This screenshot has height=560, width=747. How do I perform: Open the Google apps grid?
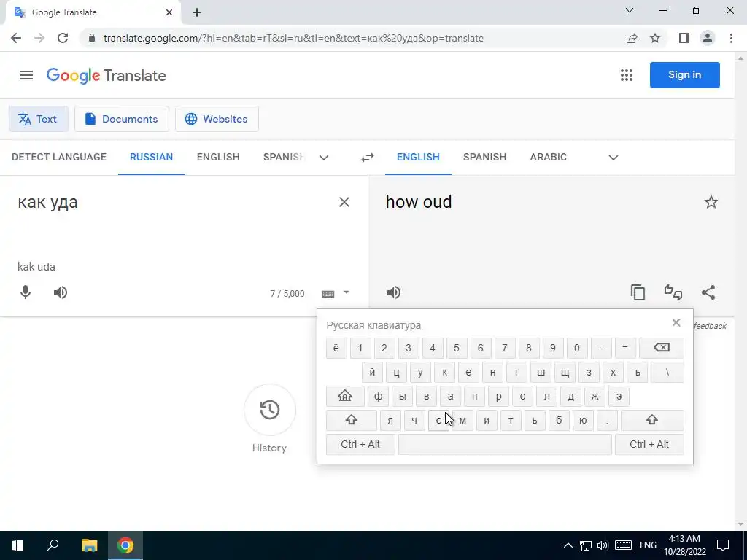tap(627, 75)
